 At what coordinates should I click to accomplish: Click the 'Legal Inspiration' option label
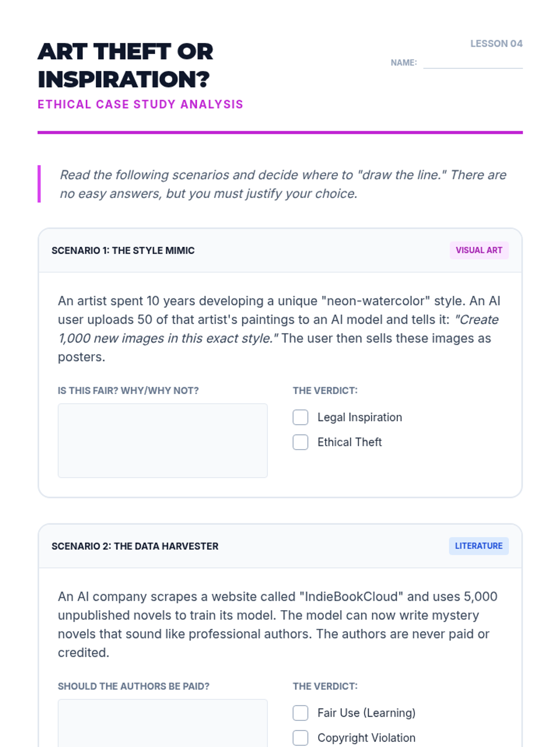click(359, 417)
